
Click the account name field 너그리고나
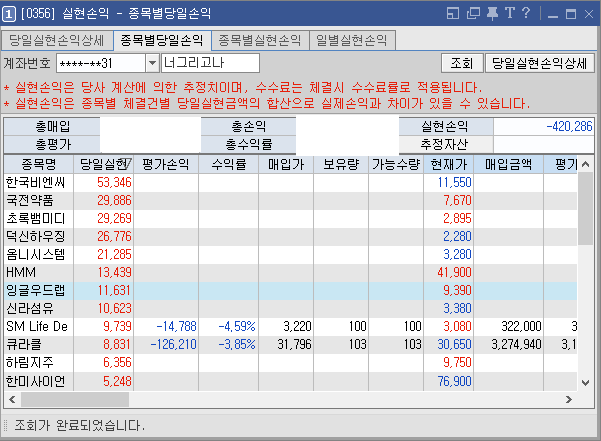tap(210, 63)
